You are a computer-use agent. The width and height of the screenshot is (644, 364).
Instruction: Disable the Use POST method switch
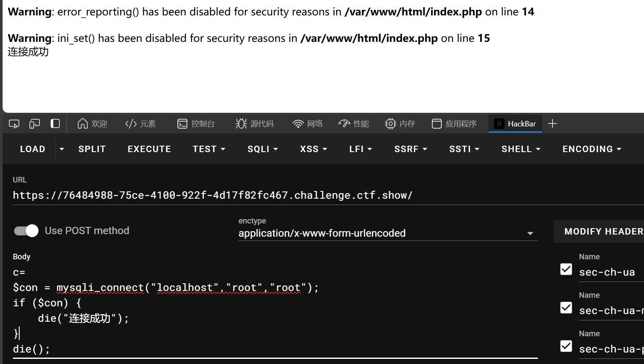pos(27,231)
